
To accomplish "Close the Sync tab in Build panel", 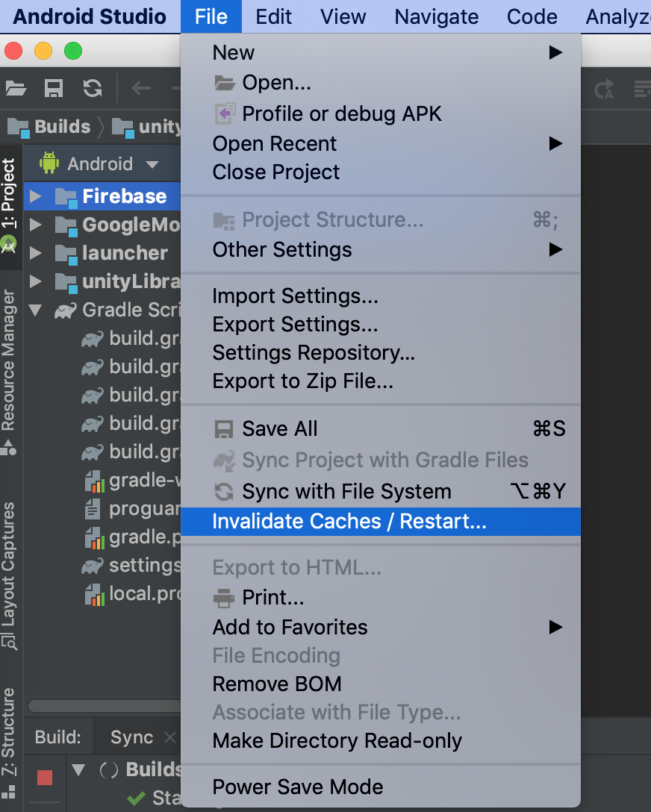I will [x=170, y=737].
